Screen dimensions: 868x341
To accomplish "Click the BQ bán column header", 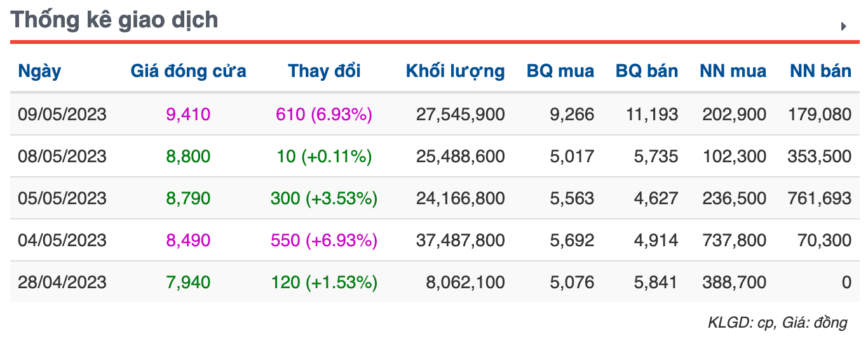I will [x=647, y=71].
